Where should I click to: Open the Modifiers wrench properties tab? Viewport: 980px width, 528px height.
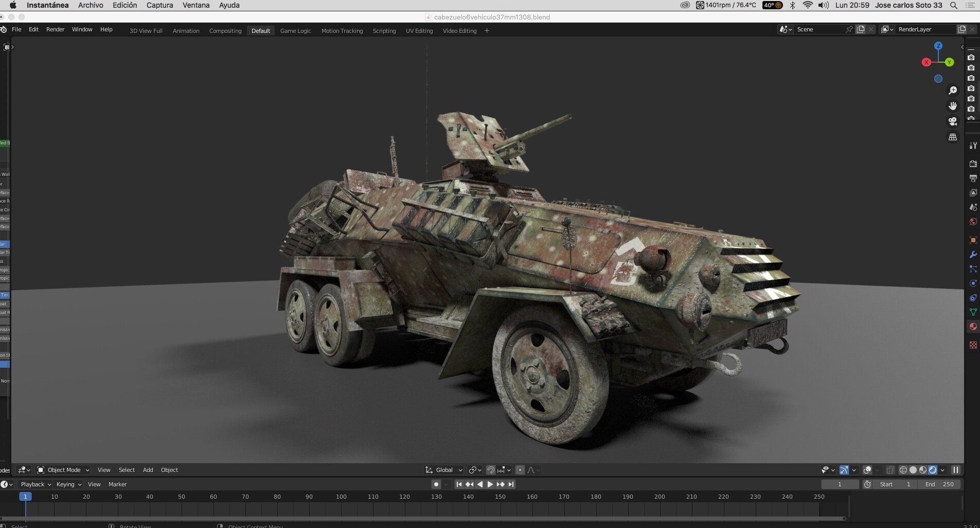pos(973,254)
